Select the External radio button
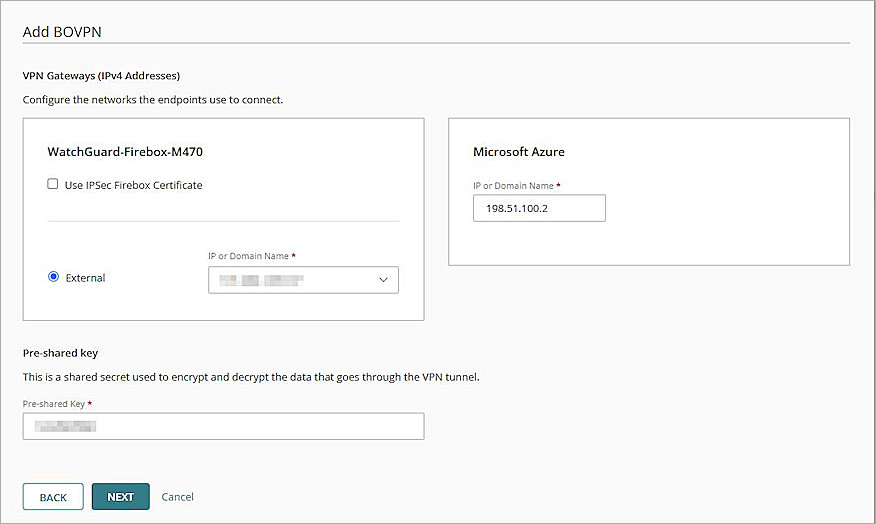 point(53,278)
